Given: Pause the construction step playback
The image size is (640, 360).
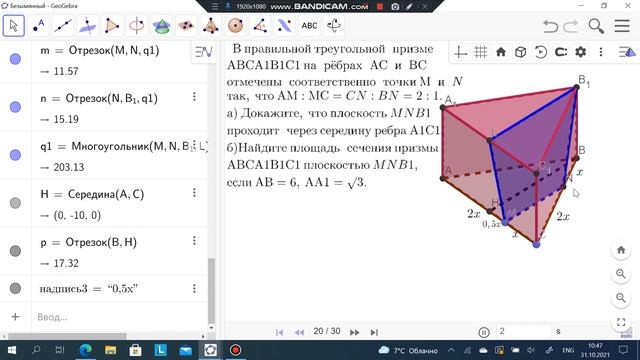Looking at the screenshot, I should click(484, 332).
